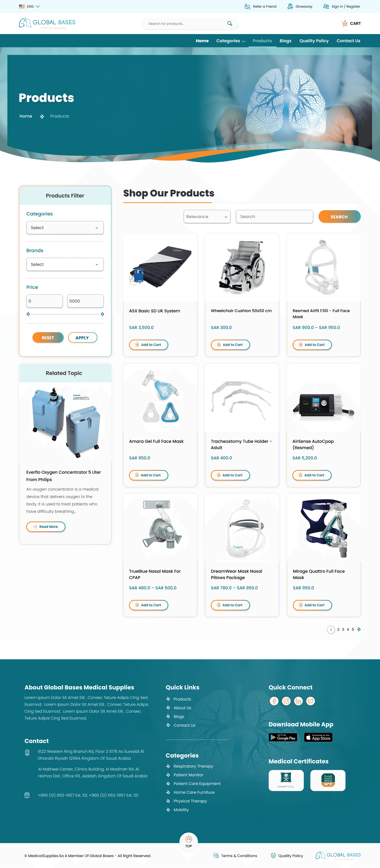Click the Refer a Friend icon link
The image size is (380, 868).
247,6
